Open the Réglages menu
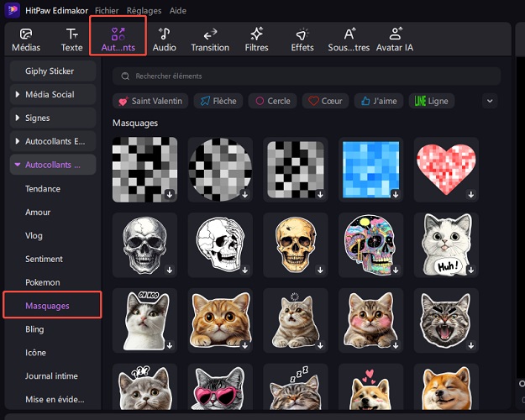Viewport: 525px width, 420px height. (144, 10)
